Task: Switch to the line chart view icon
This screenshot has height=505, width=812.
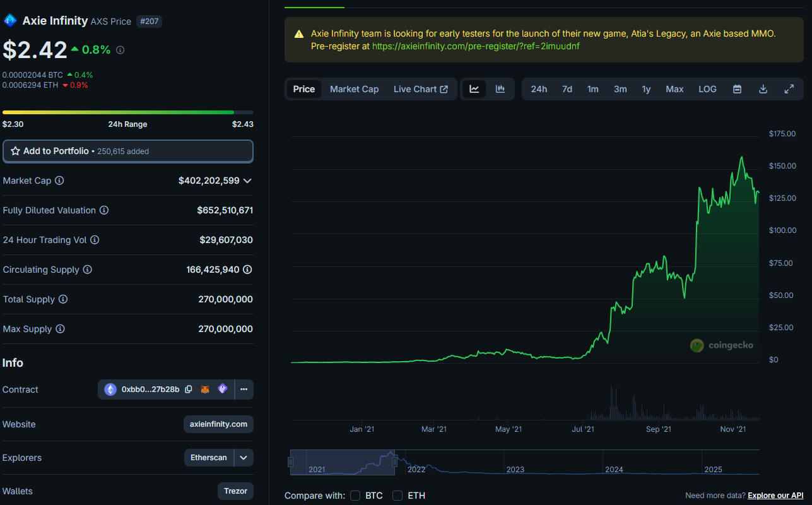Action: pos(474,89)
